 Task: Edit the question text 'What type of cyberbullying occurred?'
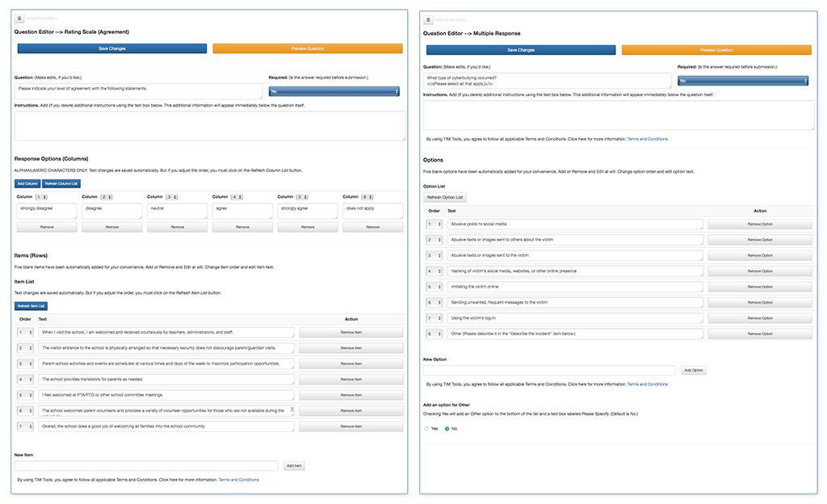[x=547, y=81]
